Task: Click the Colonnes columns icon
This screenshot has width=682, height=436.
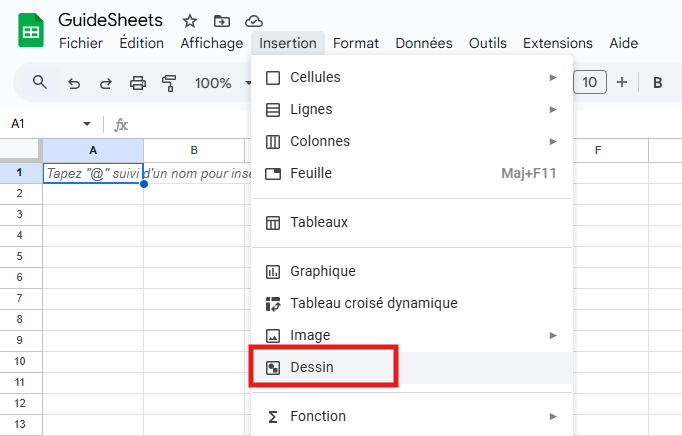Action: 273,141
